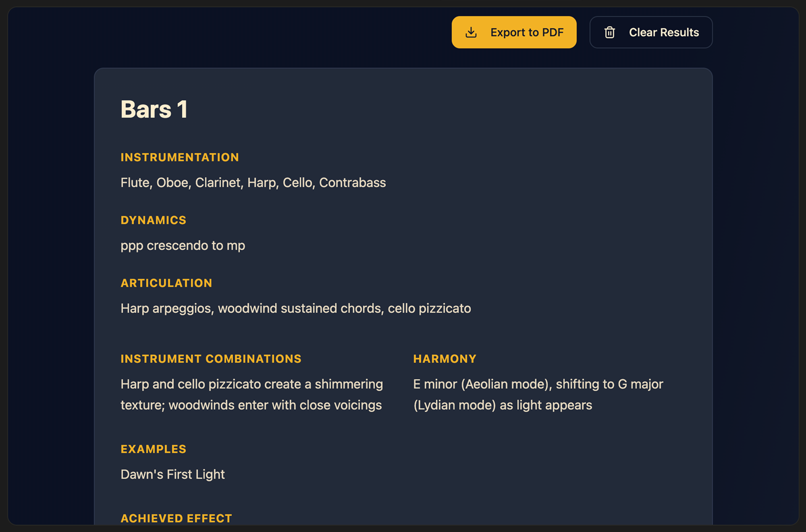Viewport: 806px width, 532px height.
Task: Click the Harp arpeggios articulation description
Action: pos(295,308)
